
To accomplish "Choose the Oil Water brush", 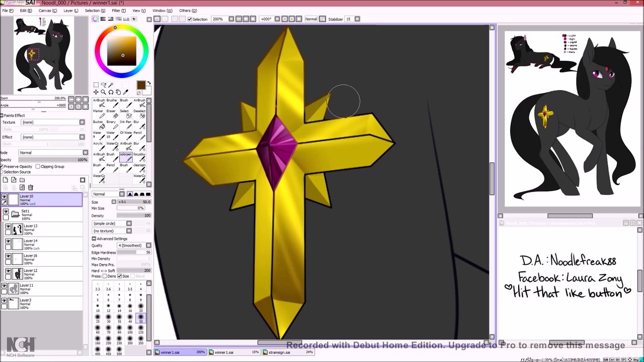I will pyautogui.click(x=126, y=135).
